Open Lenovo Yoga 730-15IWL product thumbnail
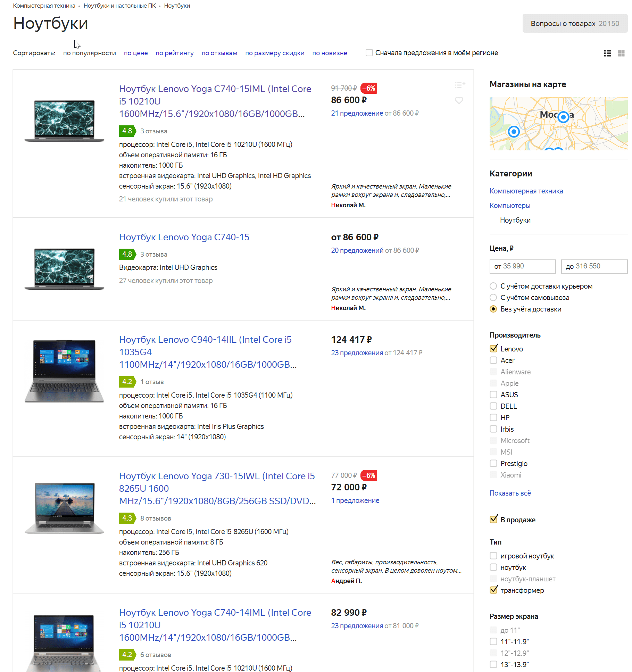This screenshot has width=632, height=672. (64, 507)
